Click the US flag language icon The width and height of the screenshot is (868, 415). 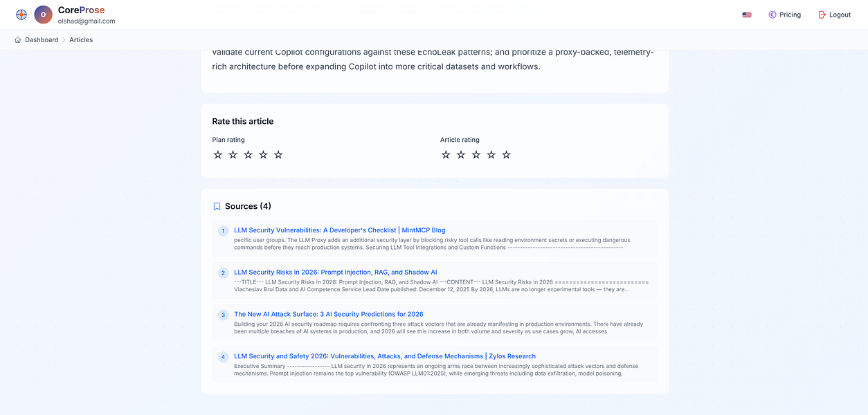[747, 15]
